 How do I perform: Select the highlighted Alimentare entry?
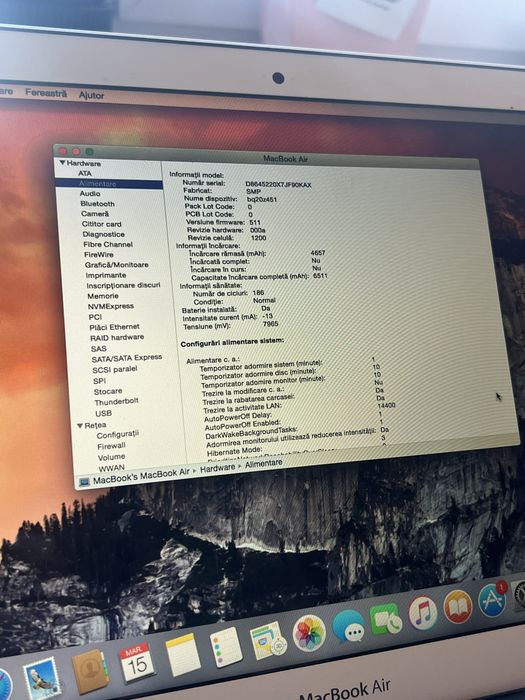click(108, 183)
